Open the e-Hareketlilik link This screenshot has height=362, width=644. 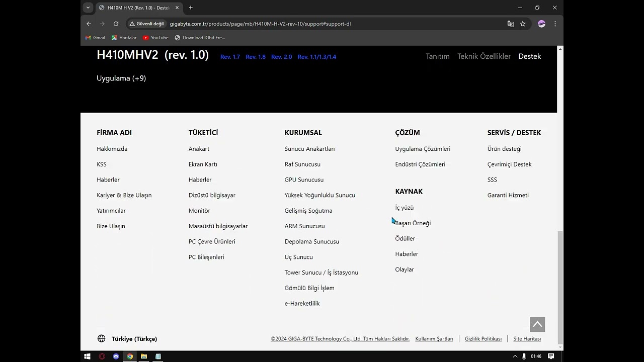[x=302, y=304]
